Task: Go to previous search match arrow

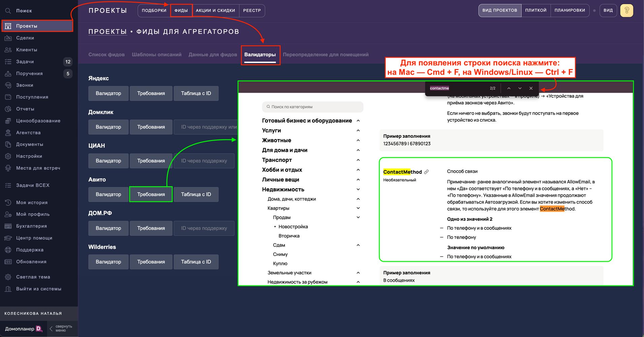Action: tap(509, 88)
